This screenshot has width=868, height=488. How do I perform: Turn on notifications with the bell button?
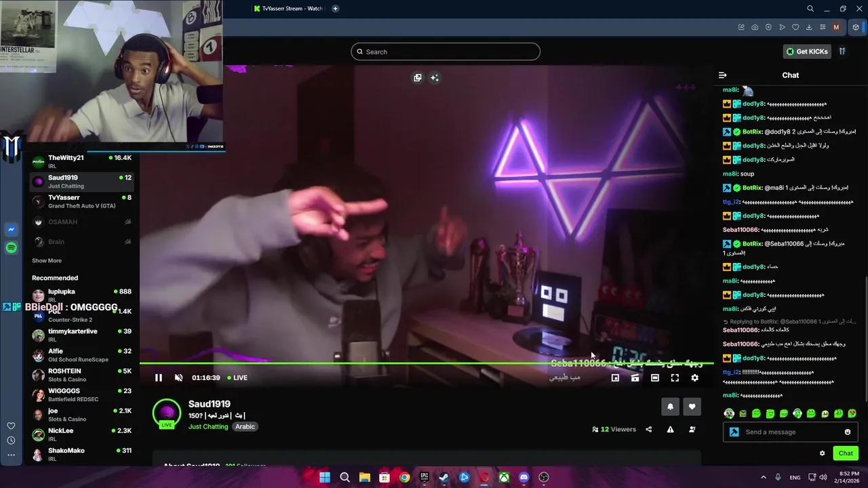tap(671, 407)
